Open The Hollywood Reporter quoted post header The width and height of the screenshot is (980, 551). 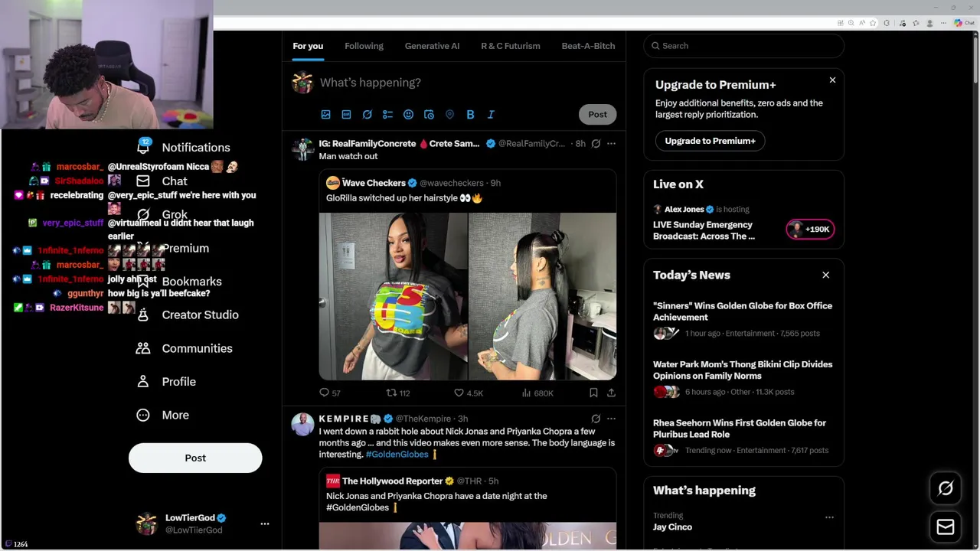tap(412, 481)
